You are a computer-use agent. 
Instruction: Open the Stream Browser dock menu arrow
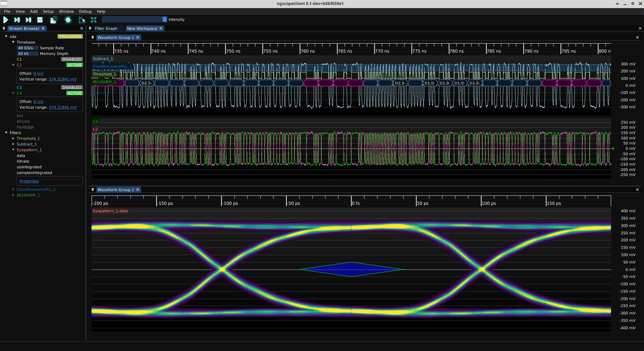pos(4,28)
